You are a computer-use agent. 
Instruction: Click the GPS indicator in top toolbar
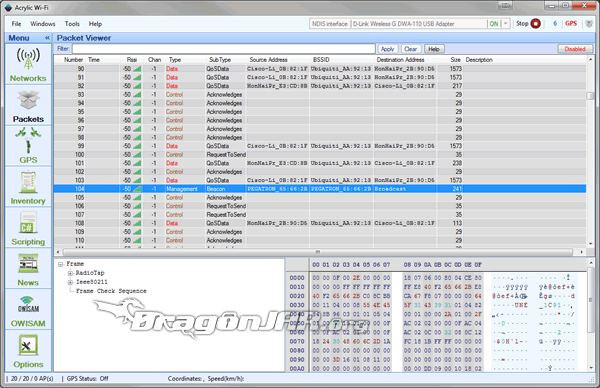click(571, 24)
